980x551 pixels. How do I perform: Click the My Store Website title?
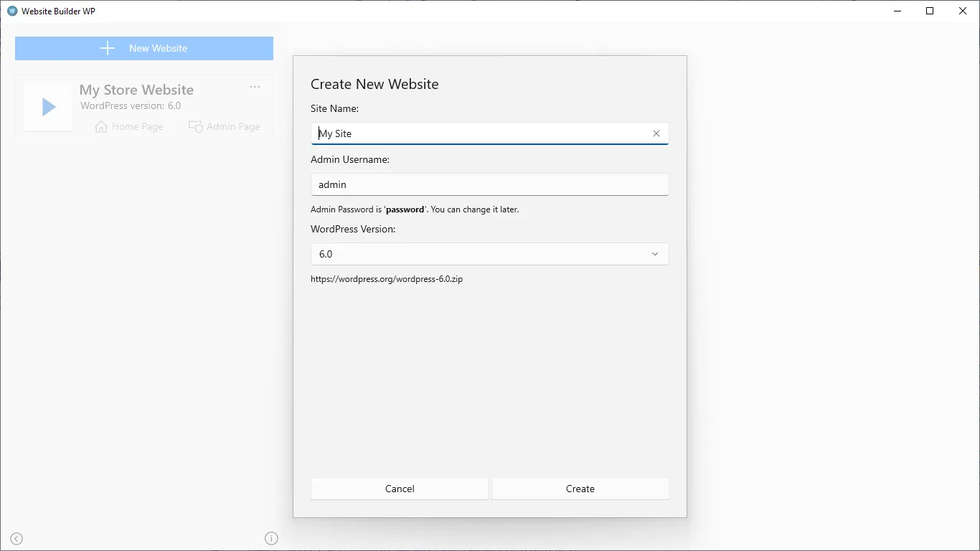pos(136,90)
